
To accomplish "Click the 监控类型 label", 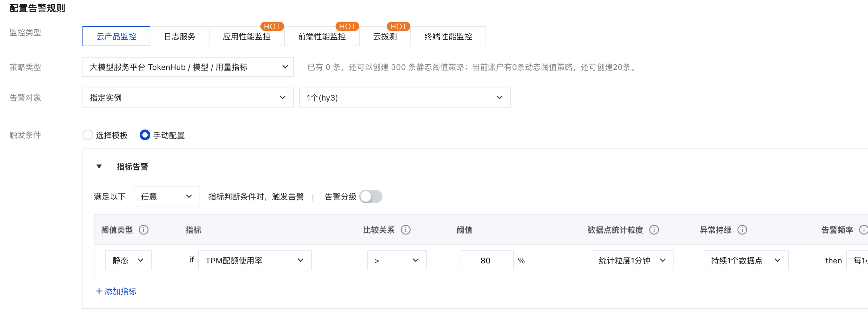I will pyautogui.click(x=25, y=32).
